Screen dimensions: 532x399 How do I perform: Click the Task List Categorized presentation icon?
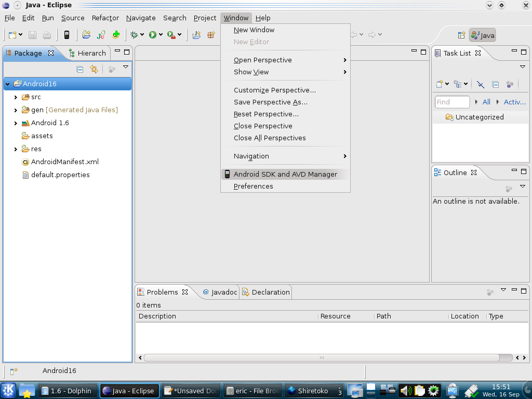pos(458,84)
